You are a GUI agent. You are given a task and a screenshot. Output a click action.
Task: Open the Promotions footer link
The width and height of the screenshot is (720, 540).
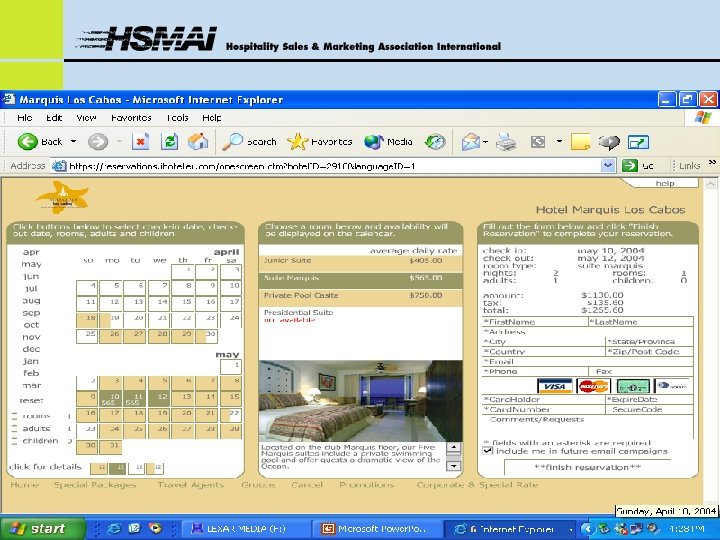click(366, 485)
